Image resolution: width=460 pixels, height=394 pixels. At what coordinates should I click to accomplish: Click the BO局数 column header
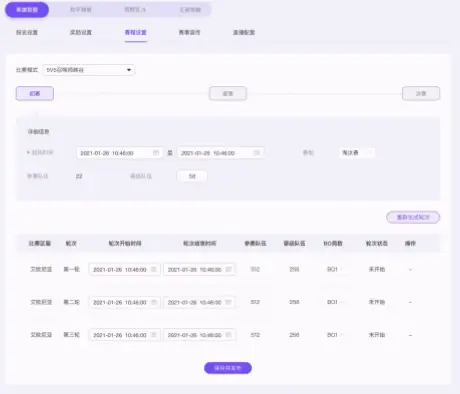pyautogui.click(x=333, y=243)
